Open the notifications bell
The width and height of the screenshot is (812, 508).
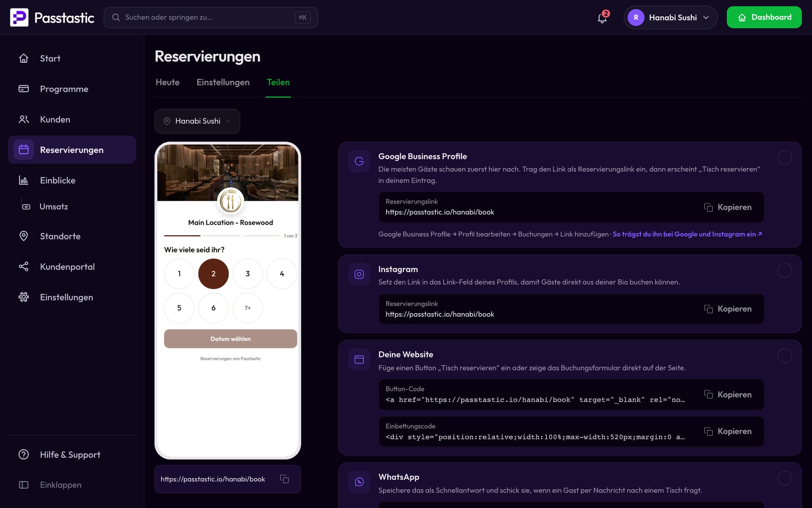point(602,18)
